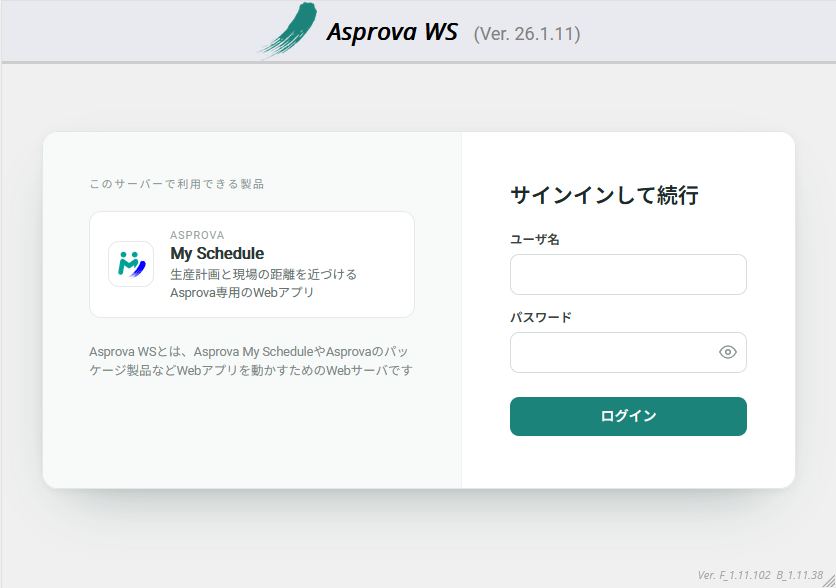This screenshot has width=836, height=588.
Task: Open the My Schedule product card
Action: tap(252, 264)
